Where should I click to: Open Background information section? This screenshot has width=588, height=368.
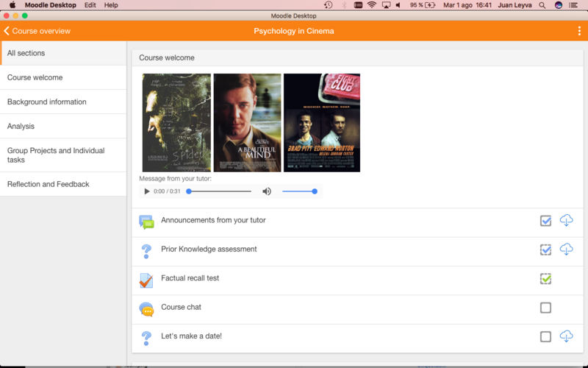[63, 102]
